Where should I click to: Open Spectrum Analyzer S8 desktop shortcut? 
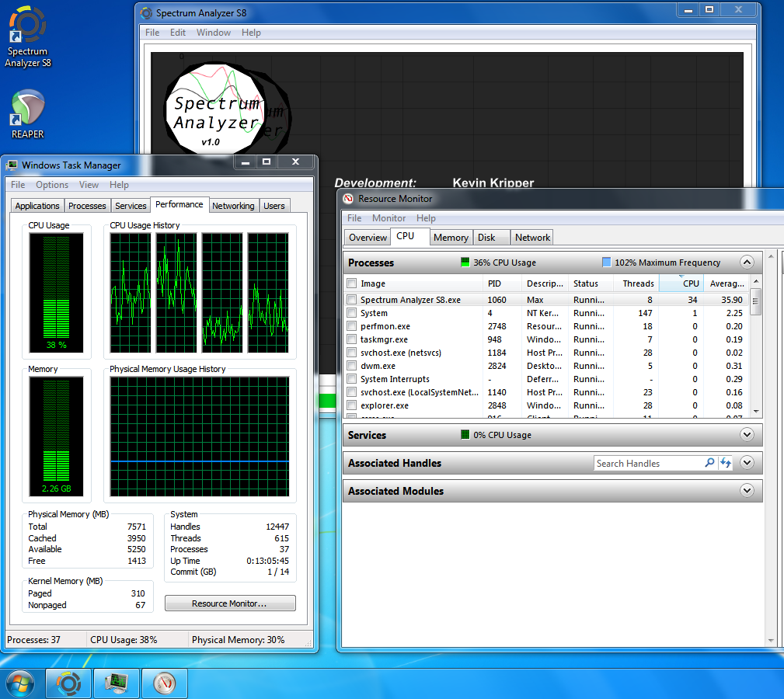28,37
